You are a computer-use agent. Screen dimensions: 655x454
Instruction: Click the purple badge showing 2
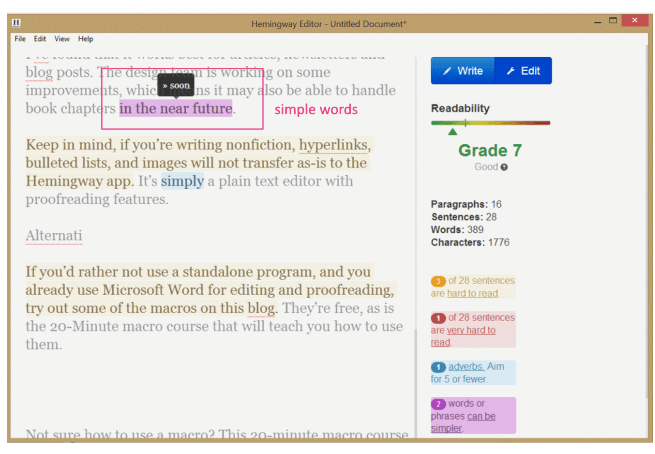[438, 404]
